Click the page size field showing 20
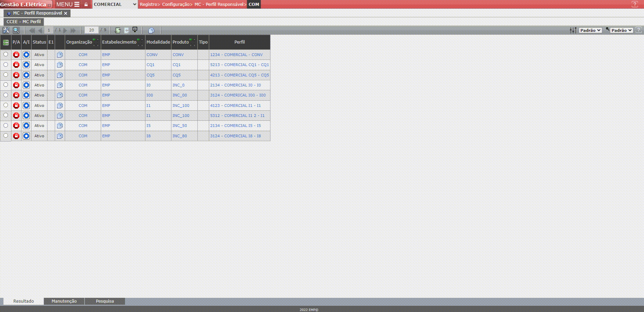 click(91, 30)
